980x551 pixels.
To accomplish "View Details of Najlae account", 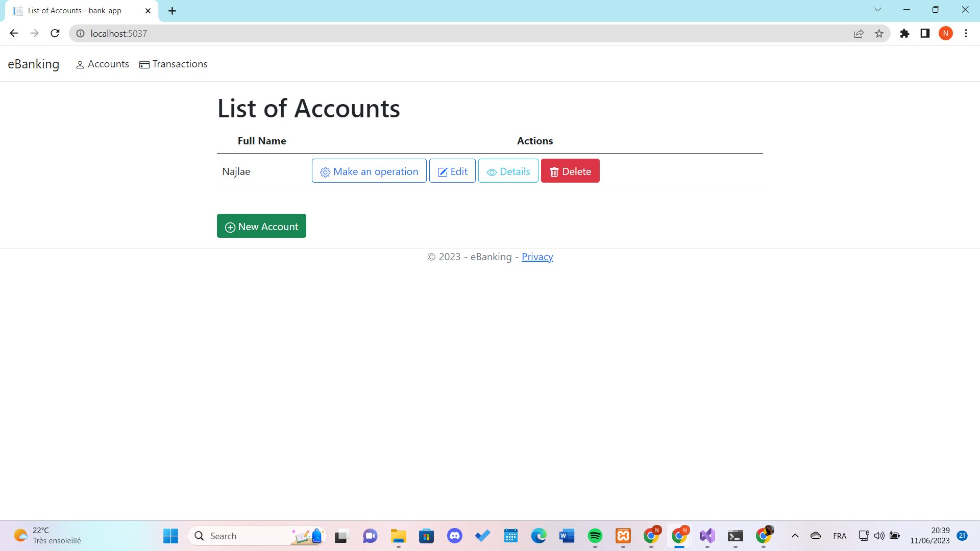I will click(508, 171).
